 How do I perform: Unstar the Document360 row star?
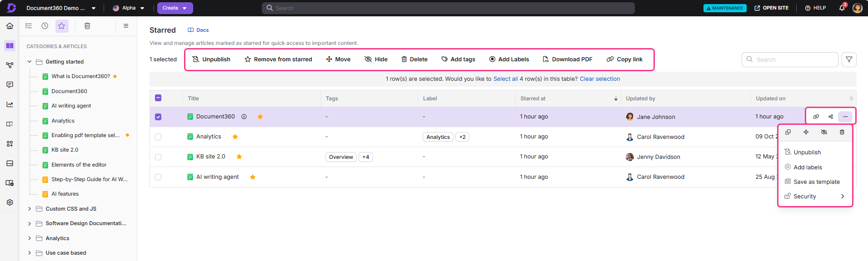click(x=260, y=117)
